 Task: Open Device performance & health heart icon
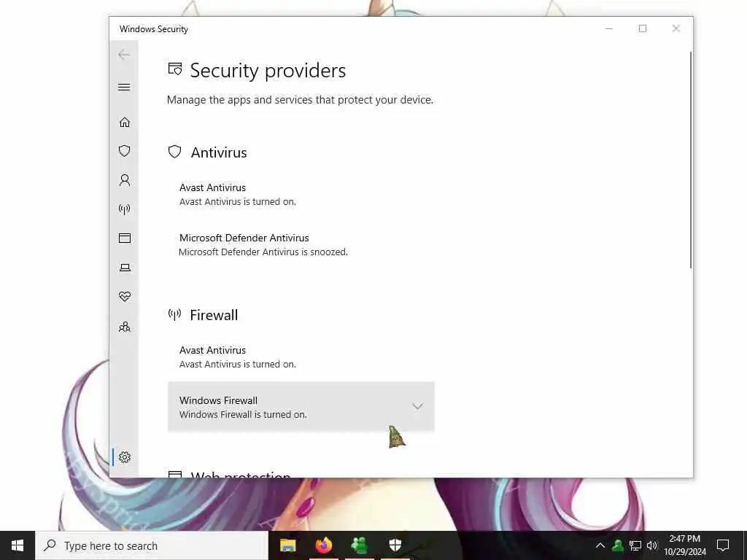tap(124, 297)
